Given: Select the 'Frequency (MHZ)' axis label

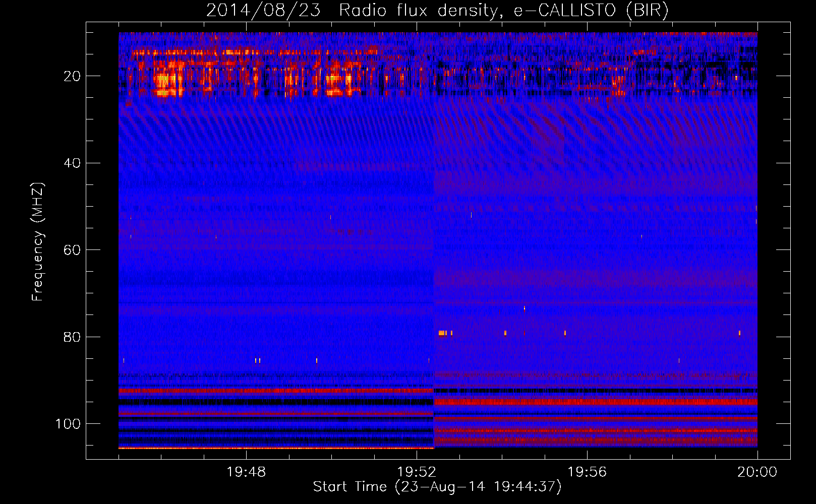Looking at the screenshot, I should 38,242.
